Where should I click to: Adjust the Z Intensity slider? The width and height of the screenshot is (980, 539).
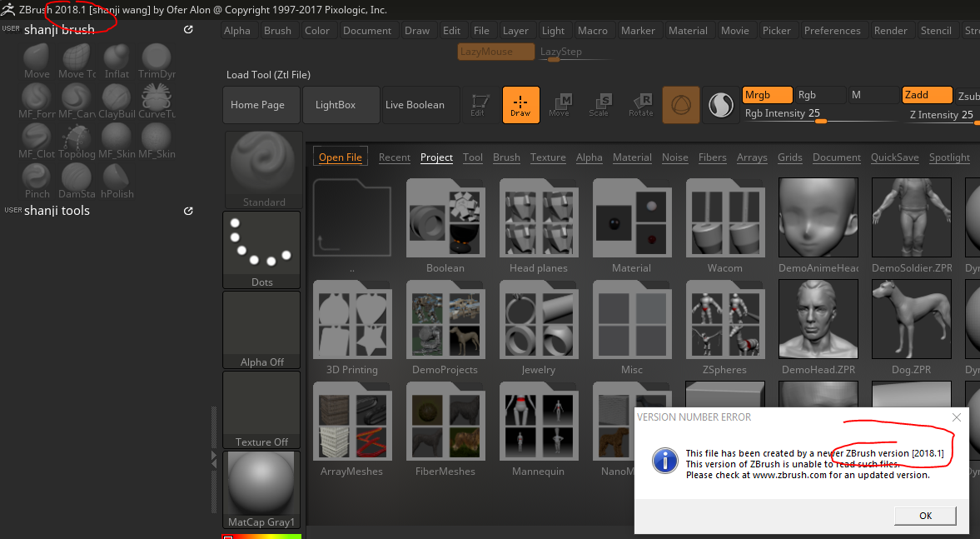[941, 115]
